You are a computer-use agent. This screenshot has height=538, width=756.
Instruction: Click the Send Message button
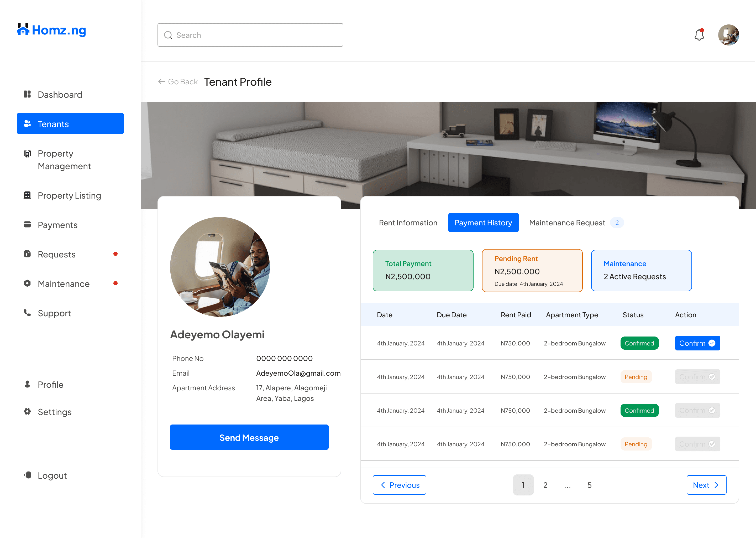point(249,437)
